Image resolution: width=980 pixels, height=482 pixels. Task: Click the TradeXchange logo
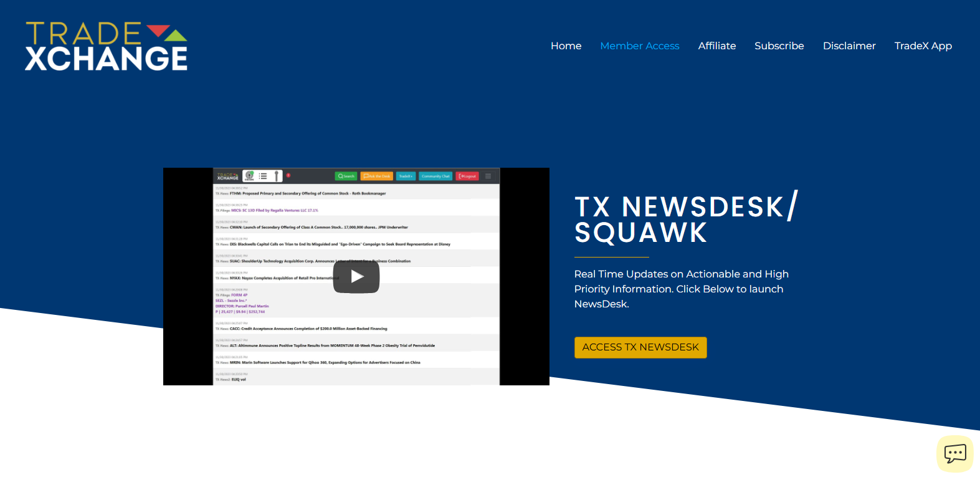pos(106,46)
